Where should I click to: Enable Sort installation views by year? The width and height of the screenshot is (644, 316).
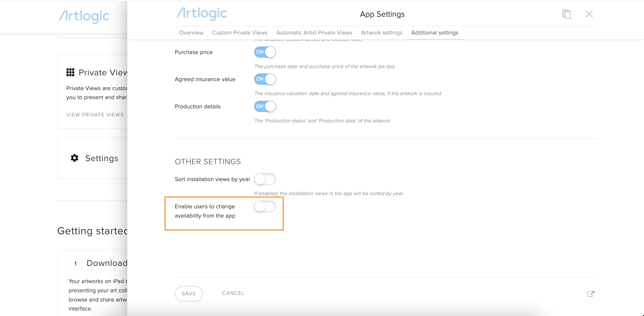pyautogui.click(x=265, y=179)
